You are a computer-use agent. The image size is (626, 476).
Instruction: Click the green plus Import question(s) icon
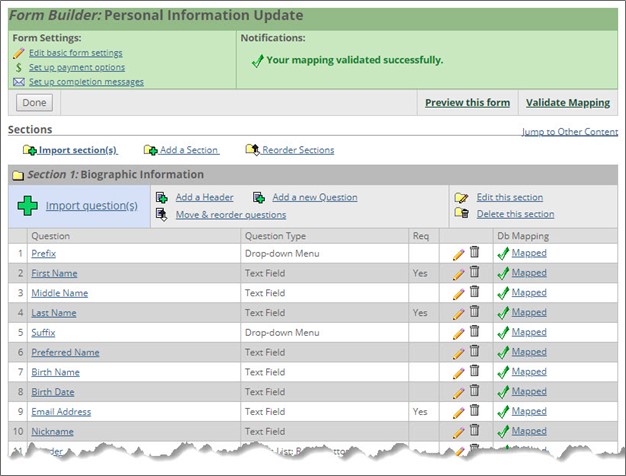point(29,206)
